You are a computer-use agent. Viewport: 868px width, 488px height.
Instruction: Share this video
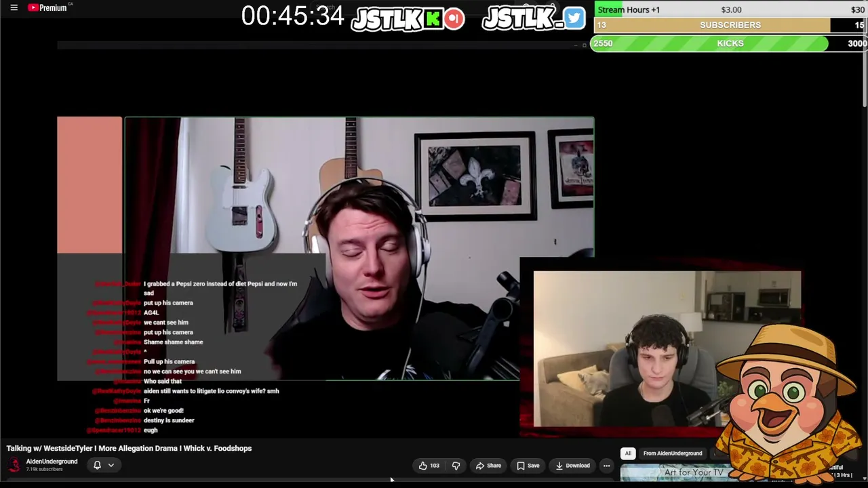(x=488, y=466)
